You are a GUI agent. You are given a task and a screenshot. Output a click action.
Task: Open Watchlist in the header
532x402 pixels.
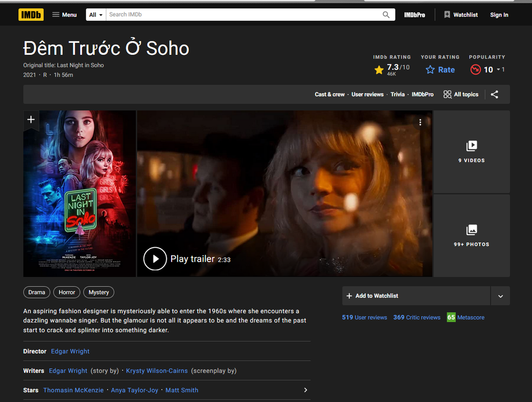pyautogui.click(x=461, y=15)
